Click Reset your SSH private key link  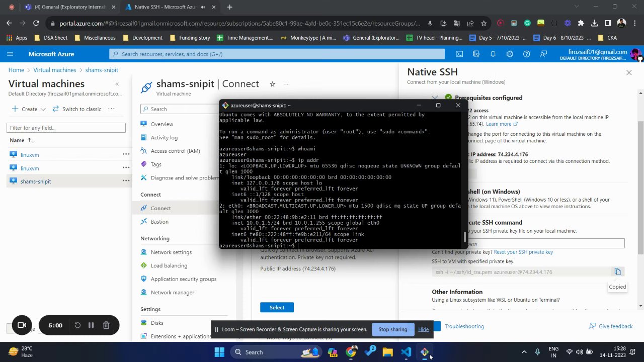[x=523, y=252]
